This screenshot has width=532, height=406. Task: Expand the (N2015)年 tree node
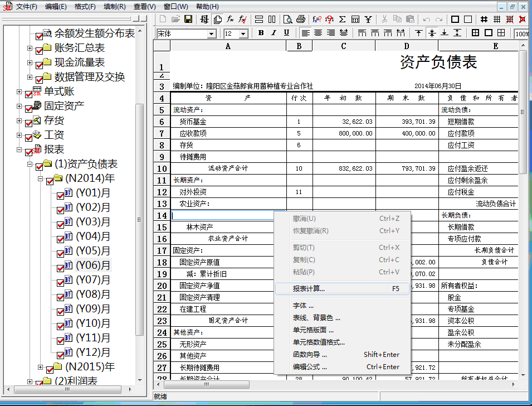pos(40,367)
